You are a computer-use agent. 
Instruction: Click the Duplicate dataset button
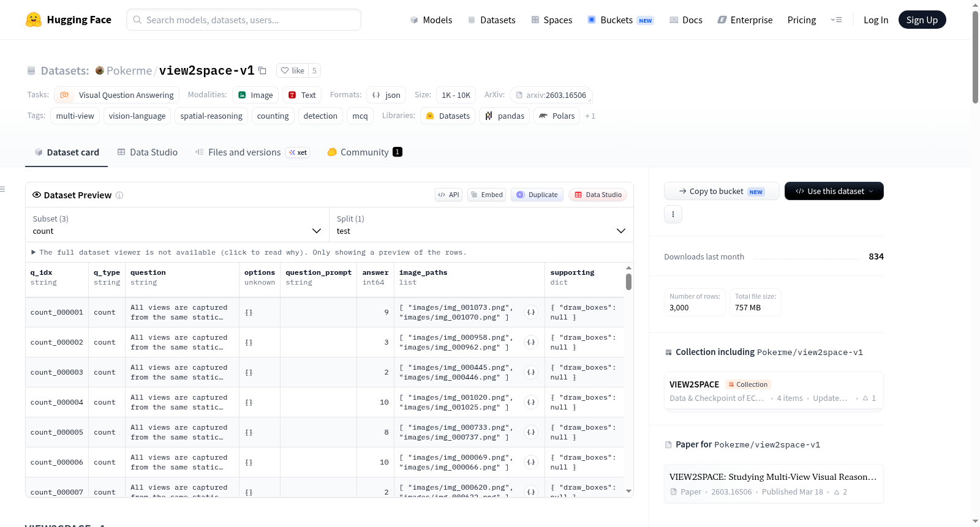537,195
